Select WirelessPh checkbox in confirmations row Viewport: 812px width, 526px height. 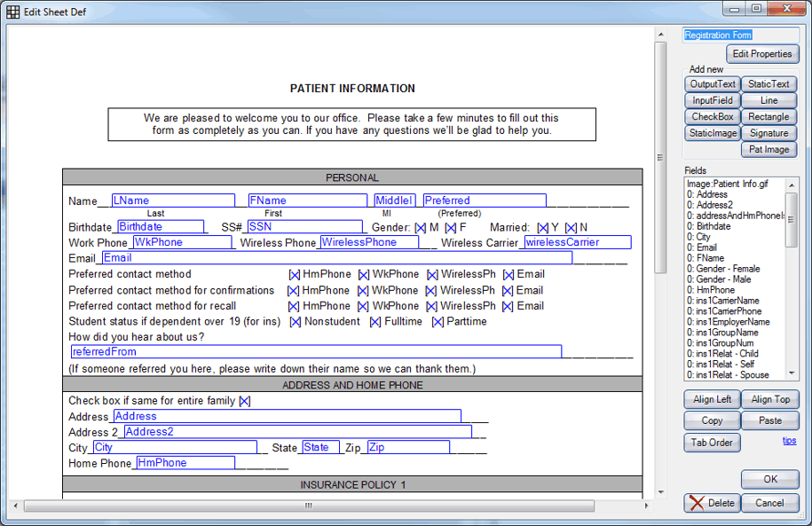[x=431, y=291]
